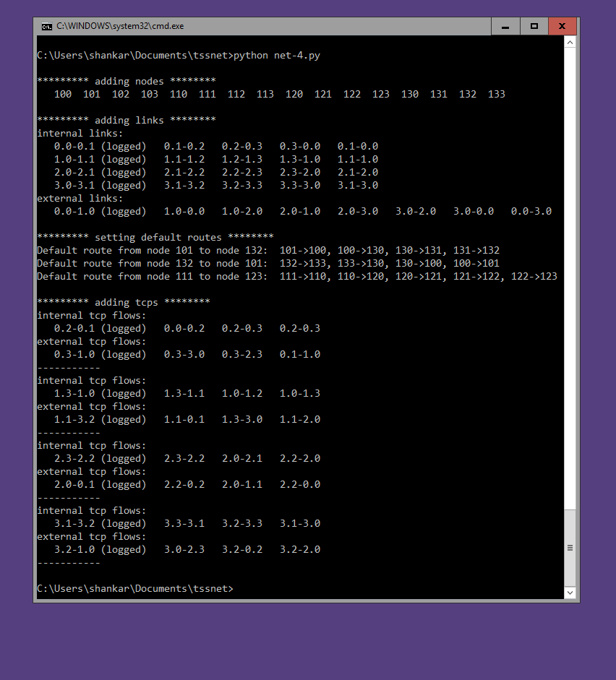This screenshot has width=616, height=680.
Task: Click the '1.0-1.1 (logged)' link entry
Action: (x=100, y=160)
